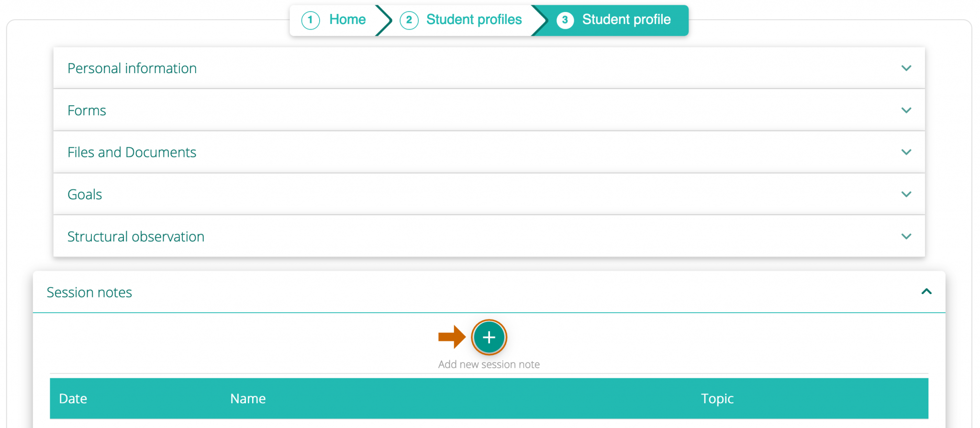Click the Add new session note label
980x428 pixels.
click(x=489, y=364)
